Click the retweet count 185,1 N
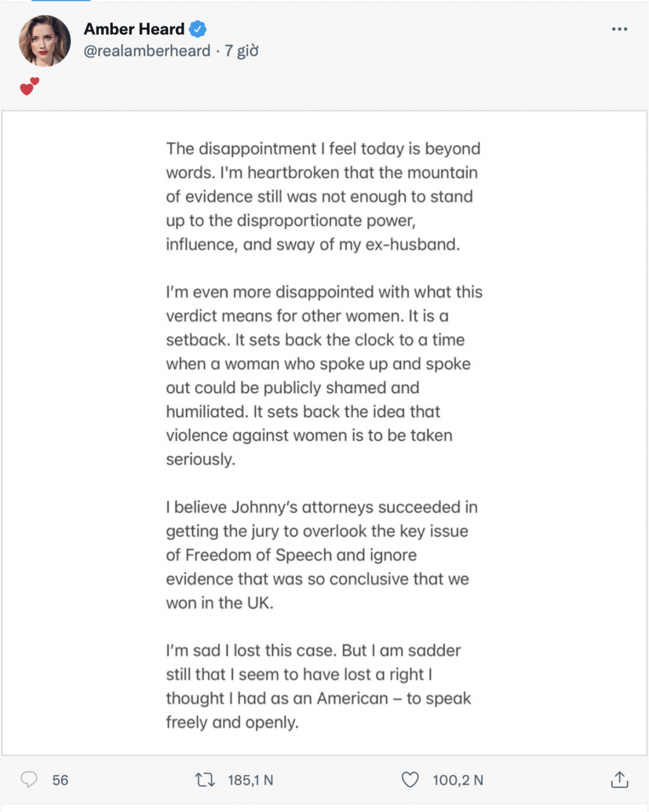Image resolution: width=649 pixels, height=812 pixels. (x=250, y=780)
